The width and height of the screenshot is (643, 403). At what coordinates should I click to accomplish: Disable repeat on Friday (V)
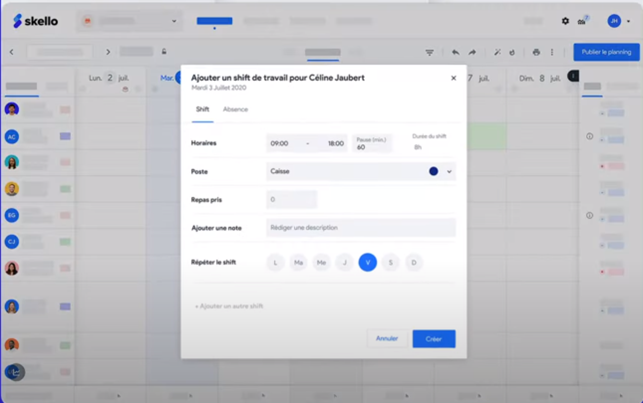click(367, 262)
